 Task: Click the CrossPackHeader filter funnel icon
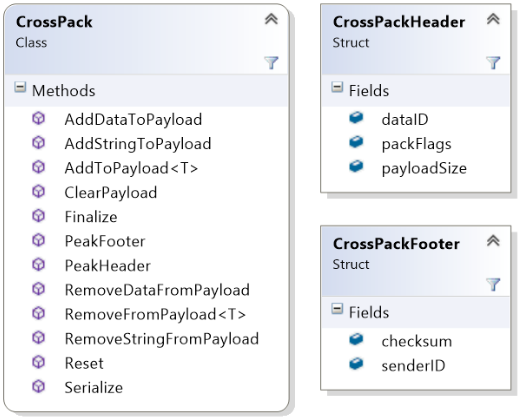[493, 63]
